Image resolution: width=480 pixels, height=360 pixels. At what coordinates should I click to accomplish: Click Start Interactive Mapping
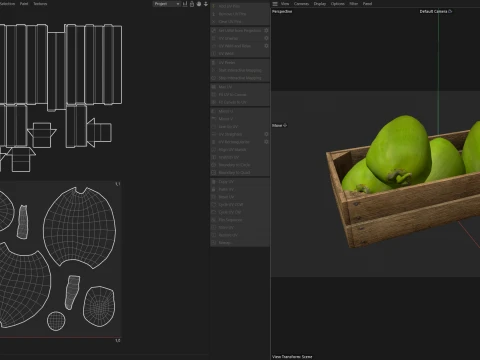pyautogui.click(x=240, y=70)
